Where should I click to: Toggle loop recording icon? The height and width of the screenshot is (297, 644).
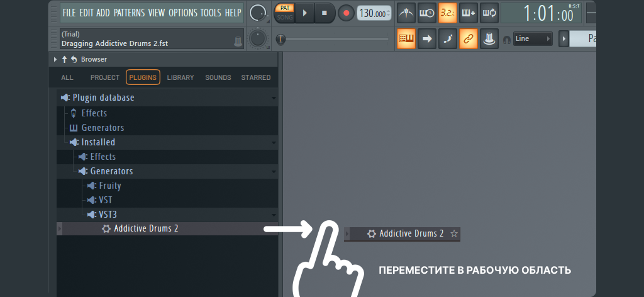coord(489,13)
